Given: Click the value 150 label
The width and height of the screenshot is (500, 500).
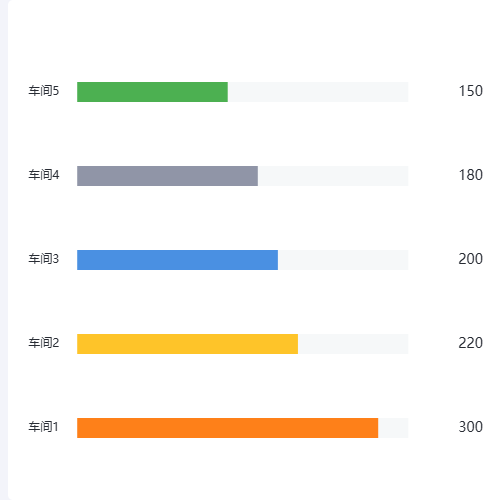Looking at the screenshot, I should click(x=471, y=91).
